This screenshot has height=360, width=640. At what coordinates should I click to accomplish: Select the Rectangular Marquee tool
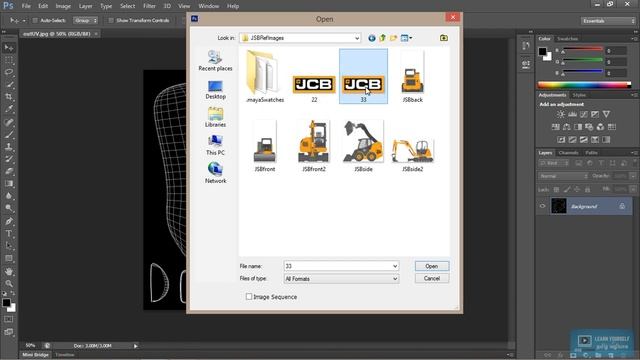click(x=9, y=60)
